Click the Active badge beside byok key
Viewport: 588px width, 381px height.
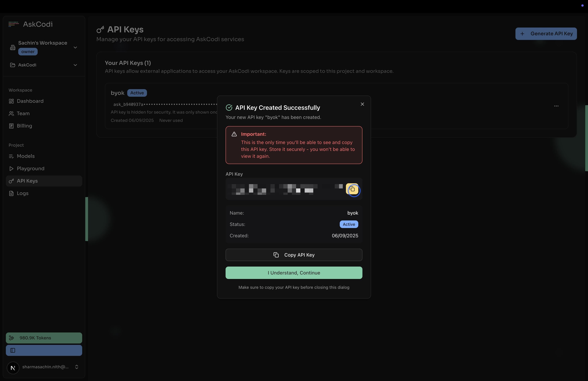[x=137, y=93]
